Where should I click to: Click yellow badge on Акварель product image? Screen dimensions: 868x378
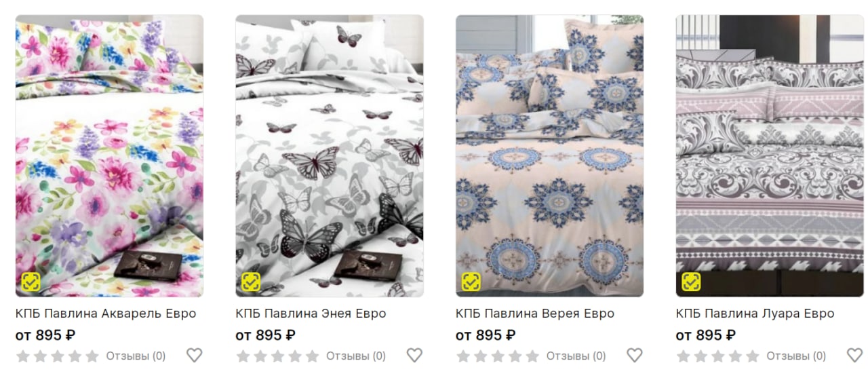click(x=31, y=282)
